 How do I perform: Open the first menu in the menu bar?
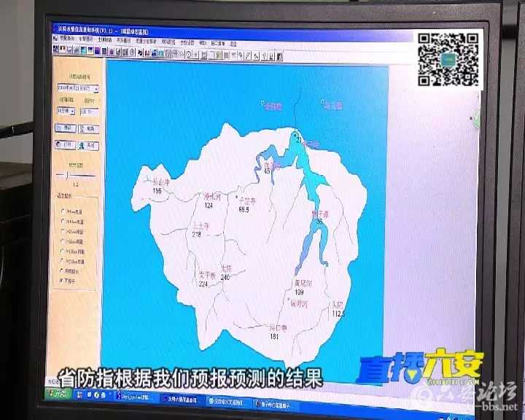click(x=67, y=36)
